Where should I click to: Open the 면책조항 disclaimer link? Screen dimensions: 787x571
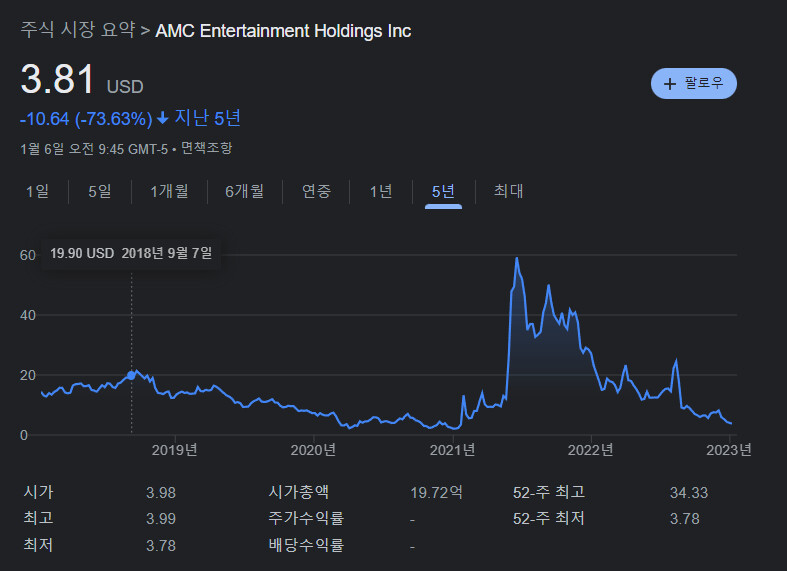pyautogui.click(x=206, y=148)
